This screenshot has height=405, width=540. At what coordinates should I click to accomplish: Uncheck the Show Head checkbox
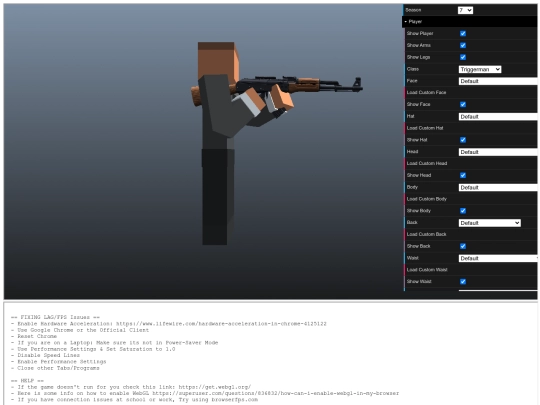(463, 175)
